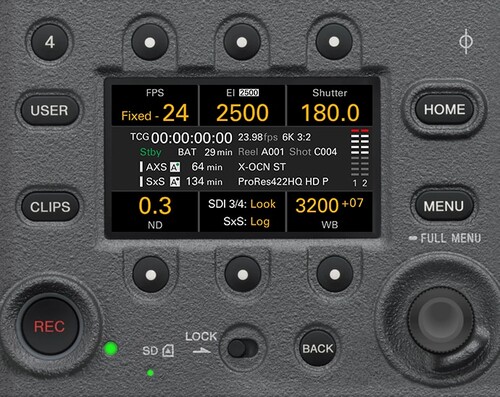Open the Shutter 180.0 setting
Image resolution: width=500 pixels, height=397 pixels.
click(x=330, y=105)
